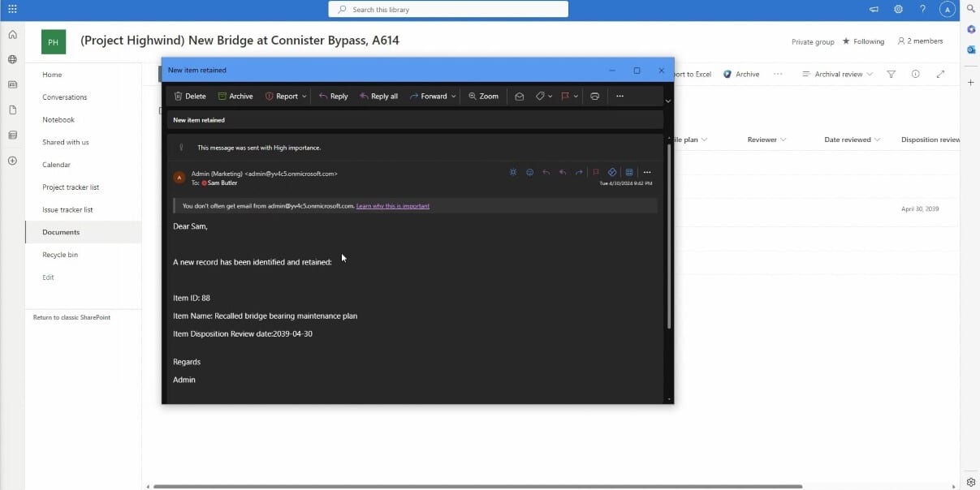Toggle the light/dark sun icon in message
Image resolution: width=980 pixels, height=490 pixels.
pyautogui.click(x=512, y=172)
